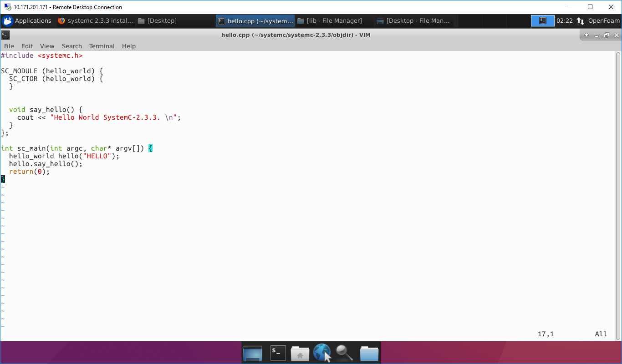Open the blue folder icon in dock
Screen dimensions: 622x364
pyautogui.click(x=369, y=353)
